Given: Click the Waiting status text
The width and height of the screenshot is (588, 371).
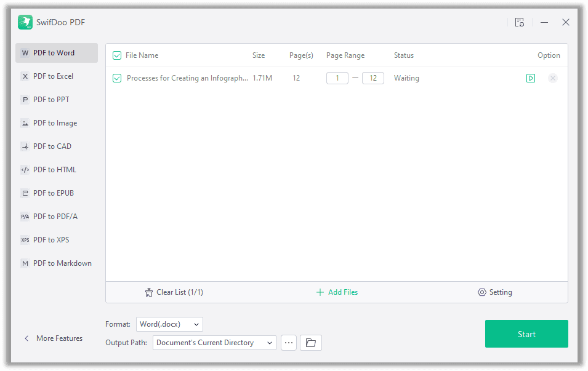Looking at the screenshot, I should pos(406,78).
